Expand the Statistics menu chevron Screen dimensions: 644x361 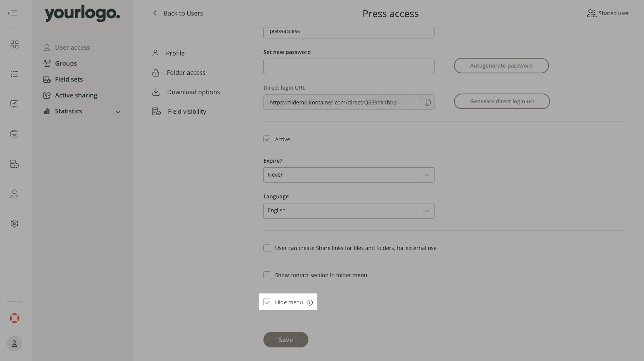pos(118,112)
